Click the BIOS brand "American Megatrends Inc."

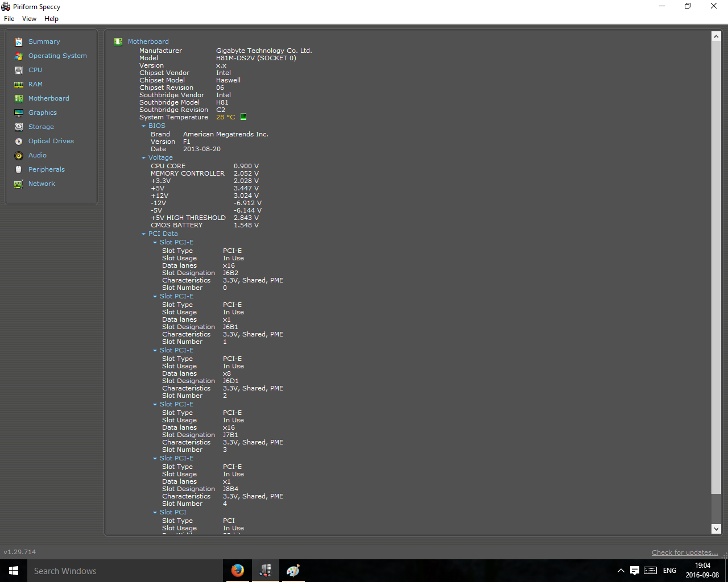(x=225, y=134)
